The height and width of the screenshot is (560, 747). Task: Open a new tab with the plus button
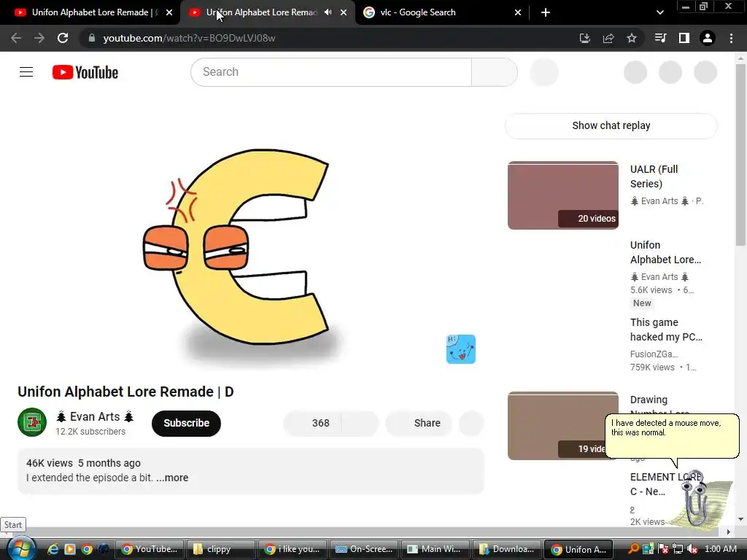tap(546, 13)
